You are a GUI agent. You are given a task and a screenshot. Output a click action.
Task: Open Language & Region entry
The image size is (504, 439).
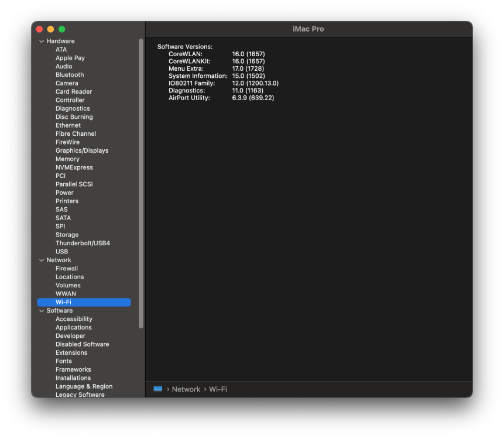[84, 386]
